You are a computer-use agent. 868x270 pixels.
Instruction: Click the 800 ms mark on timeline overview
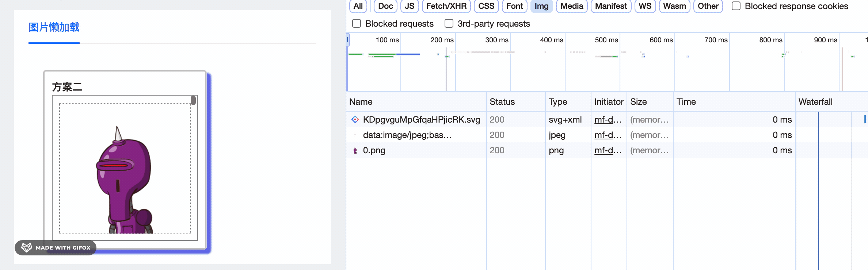771,40
